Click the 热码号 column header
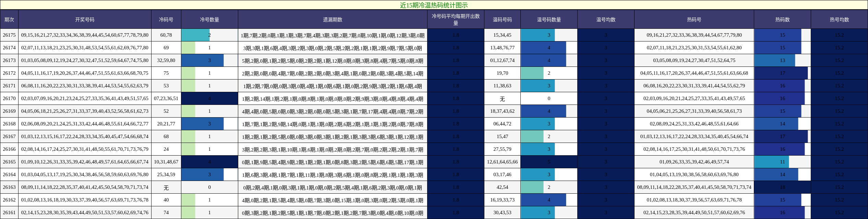This screenshot has height=219, width=868. coord(694,20)
